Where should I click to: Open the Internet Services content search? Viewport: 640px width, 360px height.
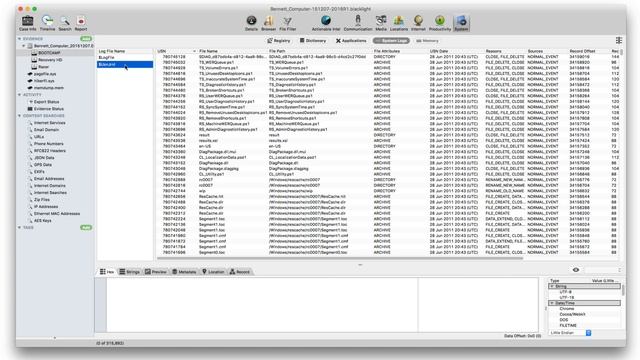(49, 122)
